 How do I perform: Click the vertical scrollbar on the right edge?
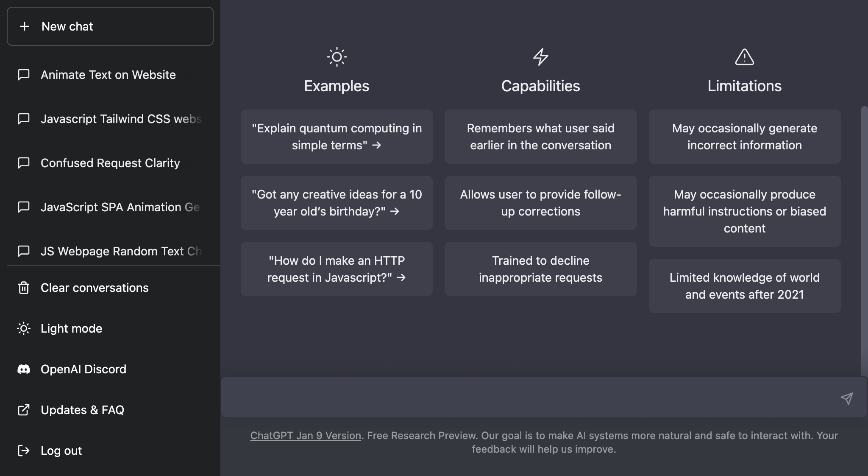pos(864,238)
